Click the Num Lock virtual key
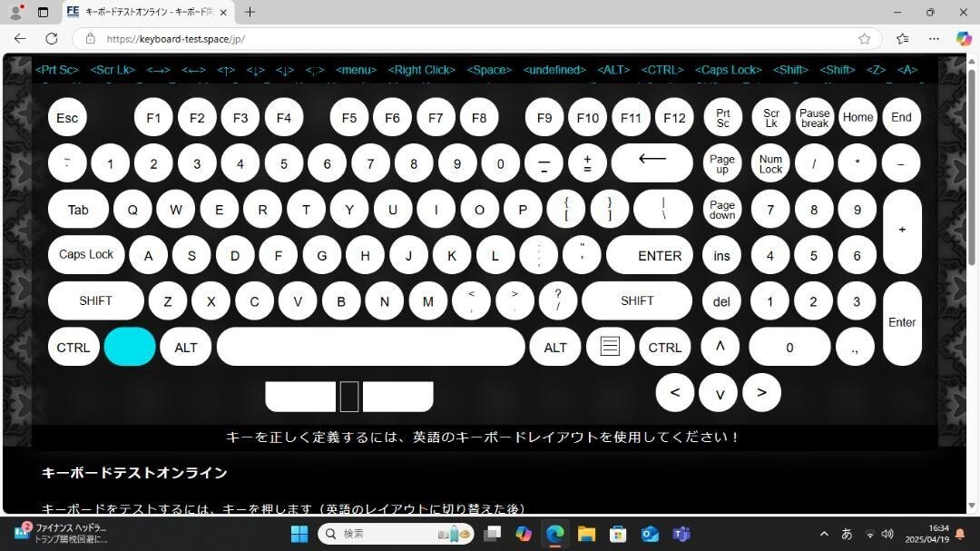The height and width of the screenshot is (551, 980). tap(770, 164)
